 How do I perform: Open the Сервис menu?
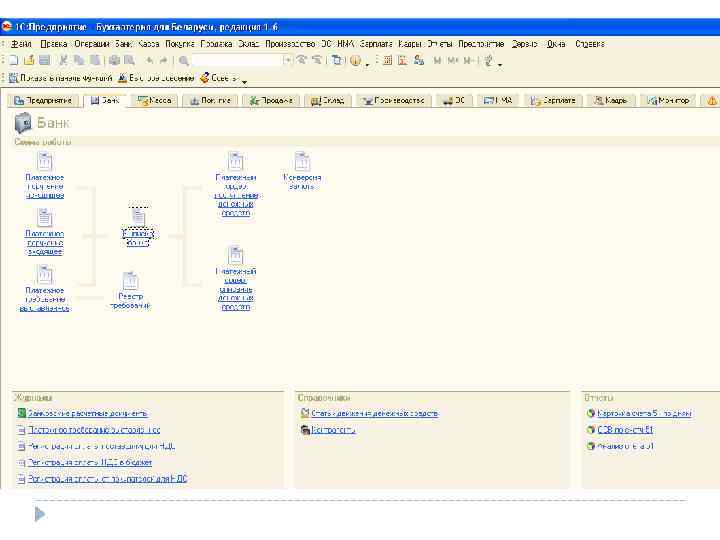click(x=524, y=44)
